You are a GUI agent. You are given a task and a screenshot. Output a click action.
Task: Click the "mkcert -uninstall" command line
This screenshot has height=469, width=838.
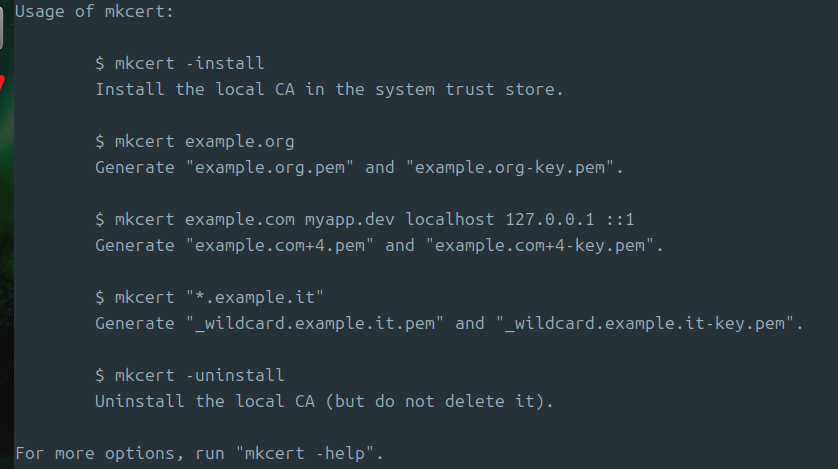click(190, 375)
